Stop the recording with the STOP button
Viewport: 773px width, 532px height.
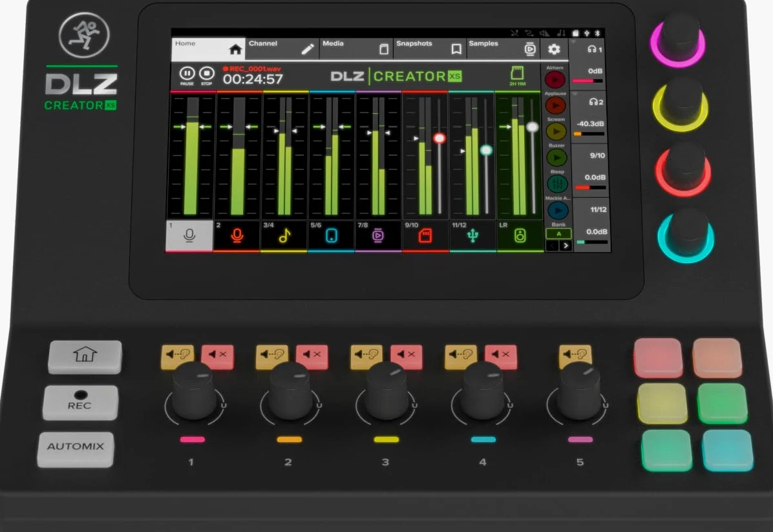(207, 76)
